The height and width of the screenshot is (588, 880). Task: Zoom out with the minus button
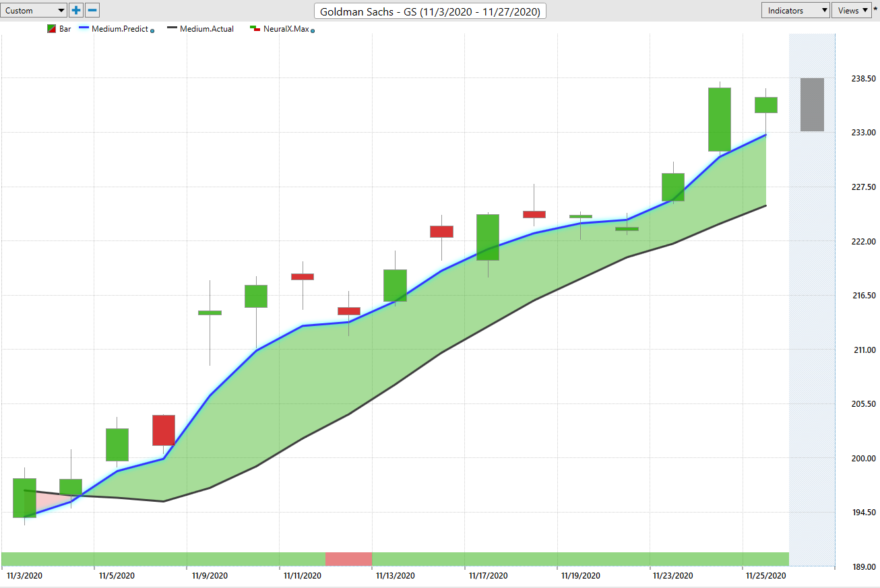pyautogui.click(x=93, y=11)
